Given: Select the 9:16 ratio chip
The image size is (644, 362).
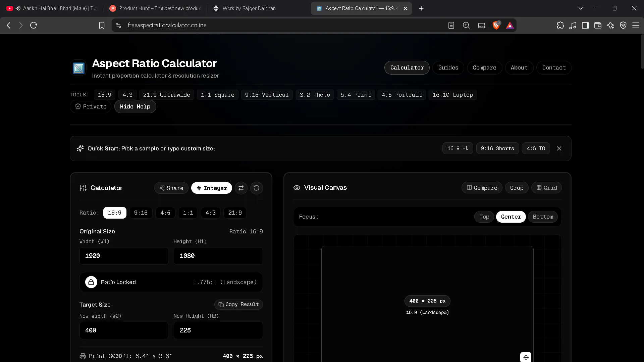Looking at the screenshot, I should [141, 213].
